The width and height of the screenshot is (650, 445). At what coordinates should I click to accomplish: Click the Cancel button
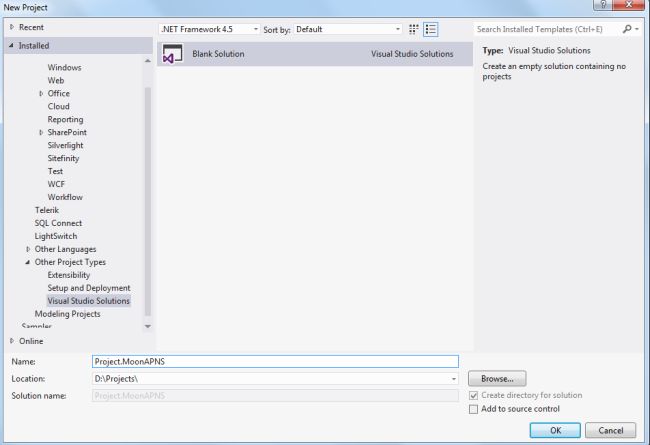coord(610,430)
